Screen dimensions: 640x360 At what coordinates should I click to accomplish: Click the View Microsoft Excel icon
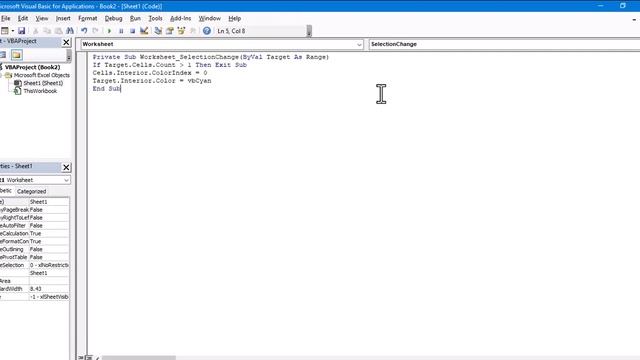(x=4, y=31)
